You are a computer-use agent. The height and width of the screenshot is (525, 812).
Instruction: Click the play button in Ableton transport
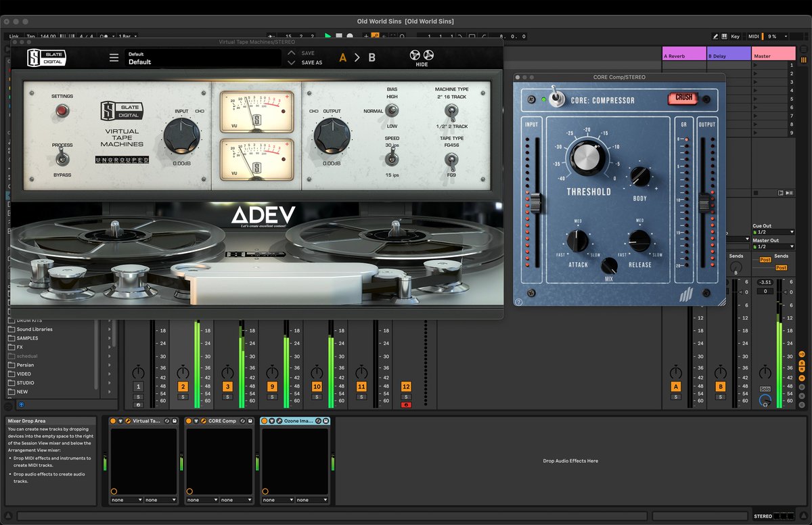pyautogui.click(x=328, y=36)
